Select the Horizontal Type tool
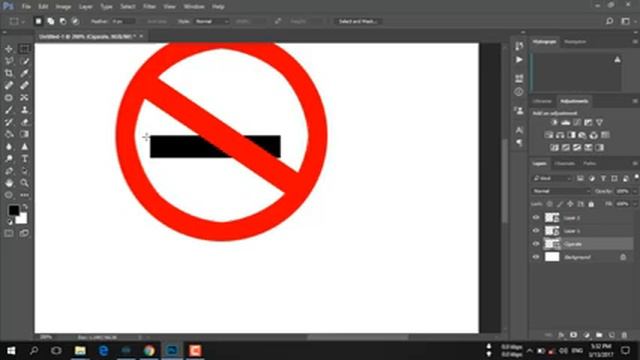This screenshot has height=360, width=640. 24,159
